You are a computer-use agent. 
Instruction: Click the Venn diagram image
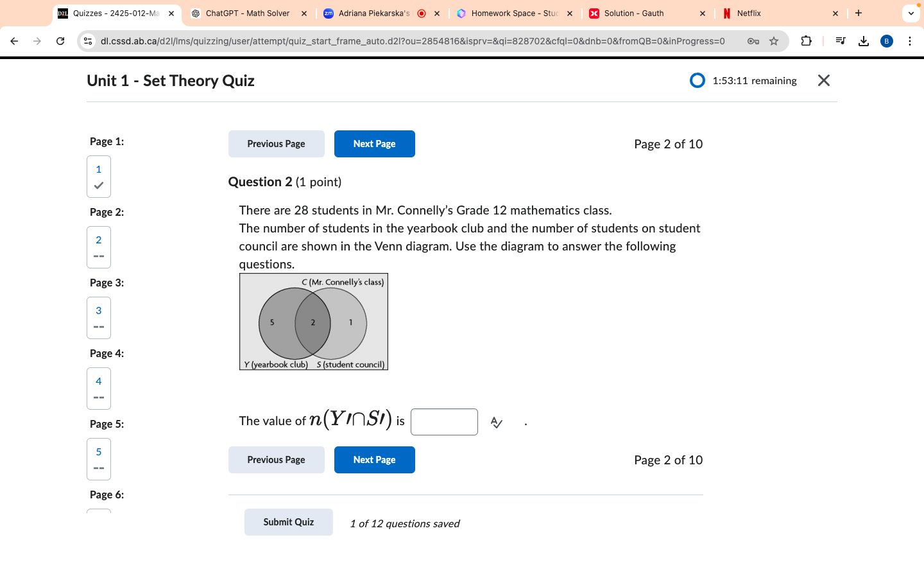click(314, 322)
